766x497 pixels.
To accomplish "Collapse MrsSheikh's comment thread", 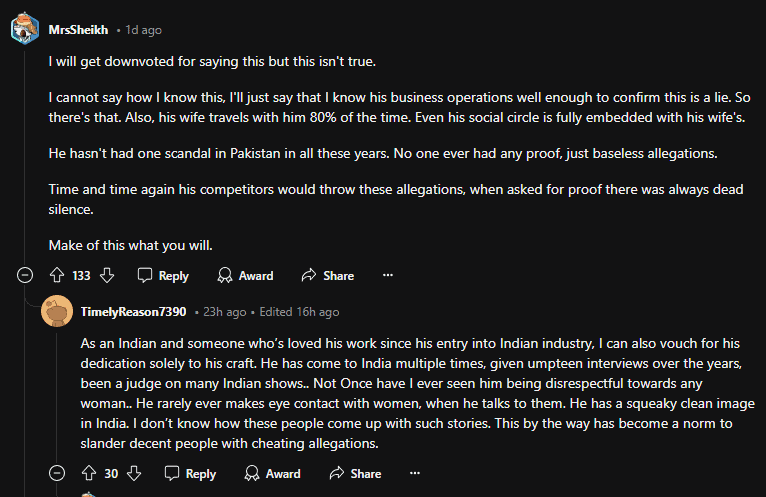I will click(25, 275).
